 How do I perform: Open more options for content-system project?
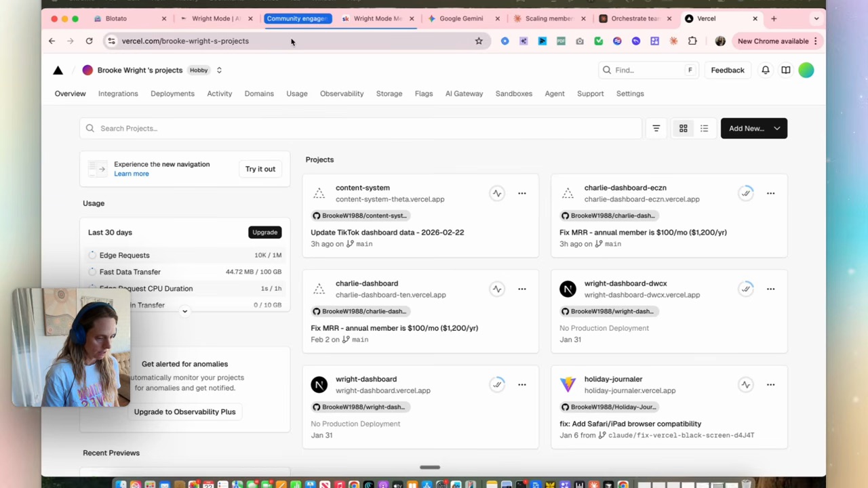522,193
